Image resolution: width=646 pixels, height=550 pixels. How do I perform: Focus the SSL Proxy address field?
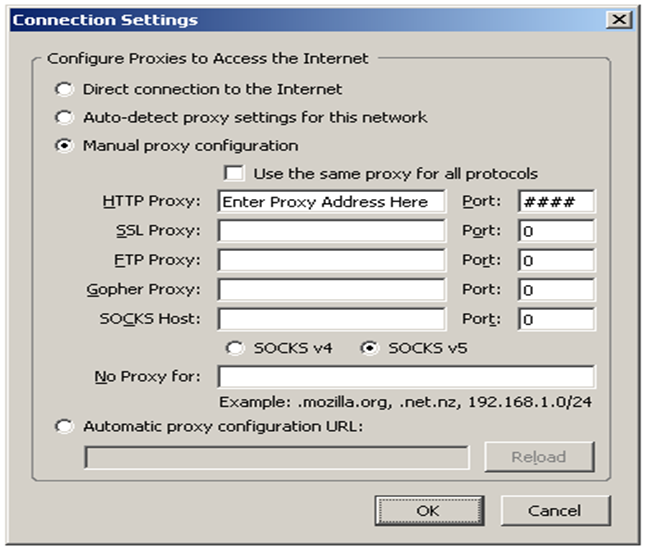[332, 231]
